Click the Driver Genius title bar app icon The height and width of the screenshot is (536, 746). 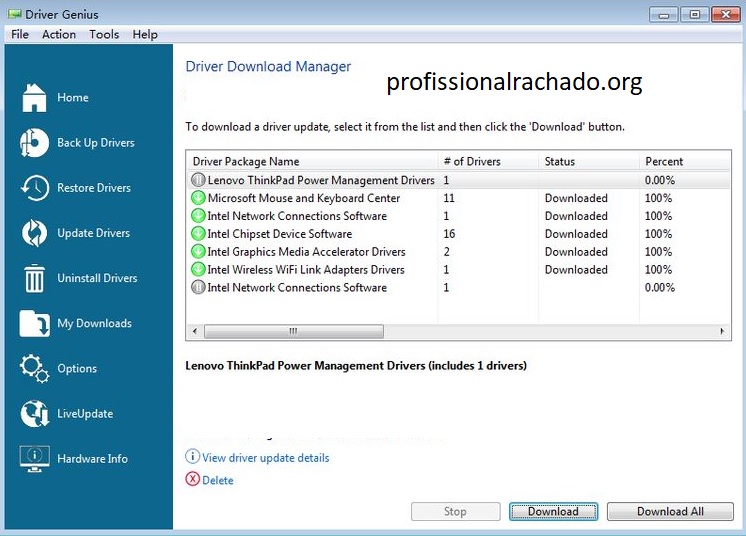click(x=14, y=14)
